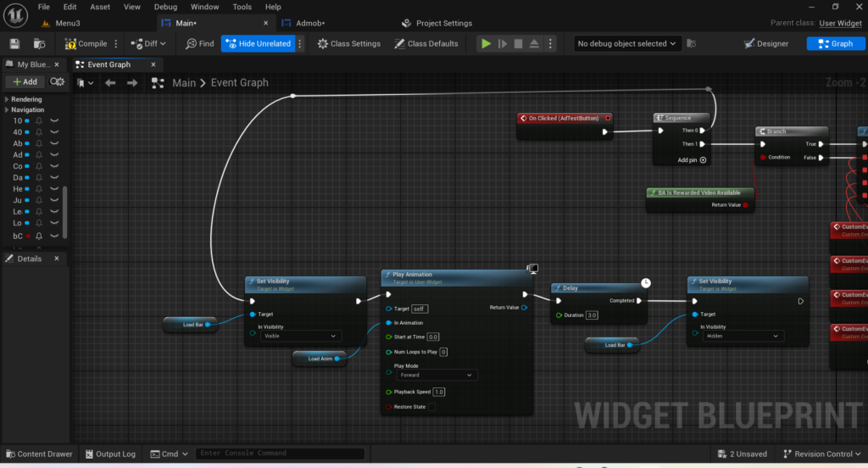This screenshot has width=868, height=468.
Task: Open User Widget parent class link
Action: click(x=840, y=23)
